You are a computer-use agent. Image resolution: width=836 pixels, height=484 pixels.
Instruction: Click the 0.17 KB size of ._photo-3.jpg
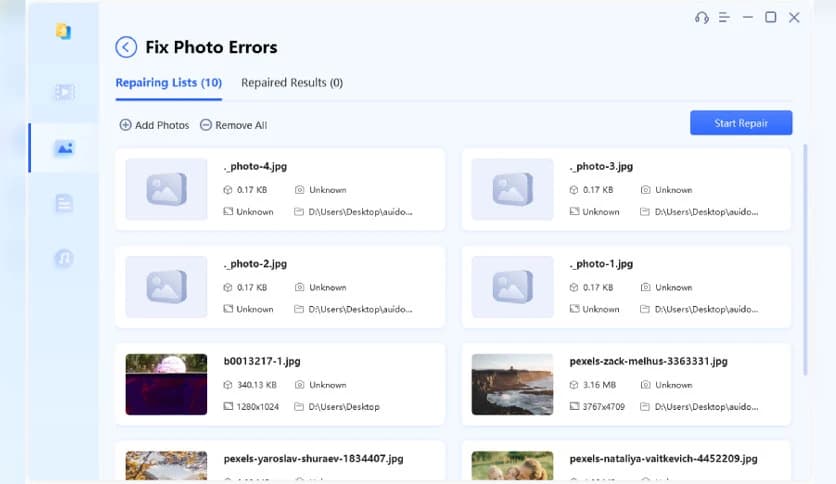598,190
